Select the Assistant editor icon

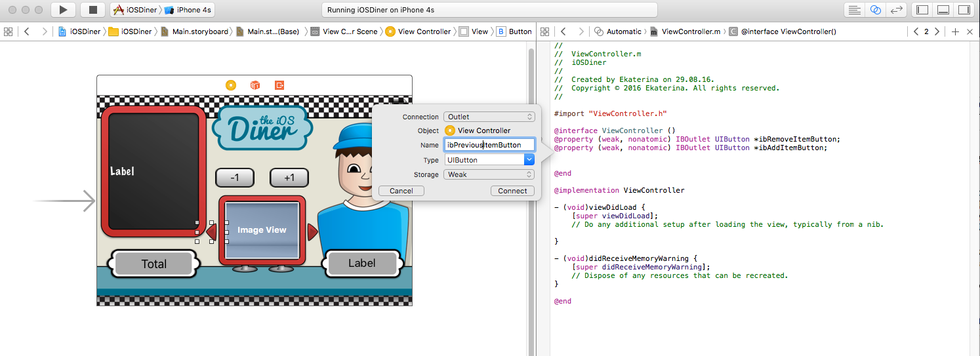tap(875, 10)
